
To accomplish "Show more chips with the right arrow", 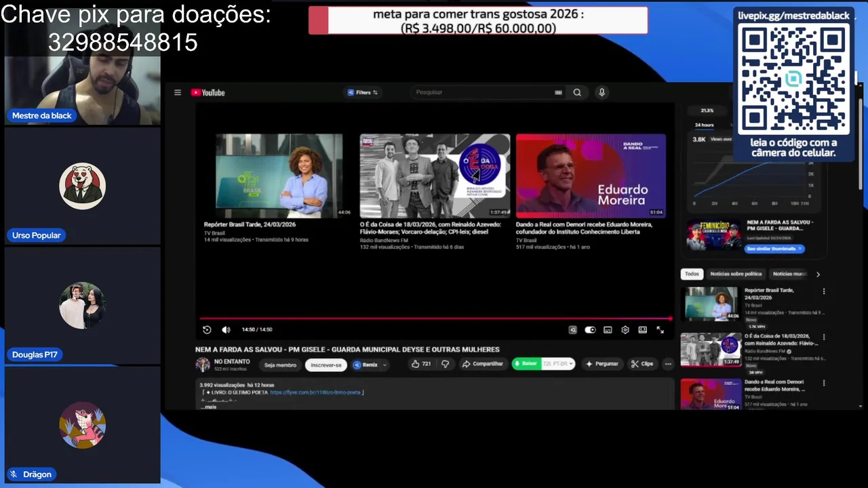I will point(818,274).
